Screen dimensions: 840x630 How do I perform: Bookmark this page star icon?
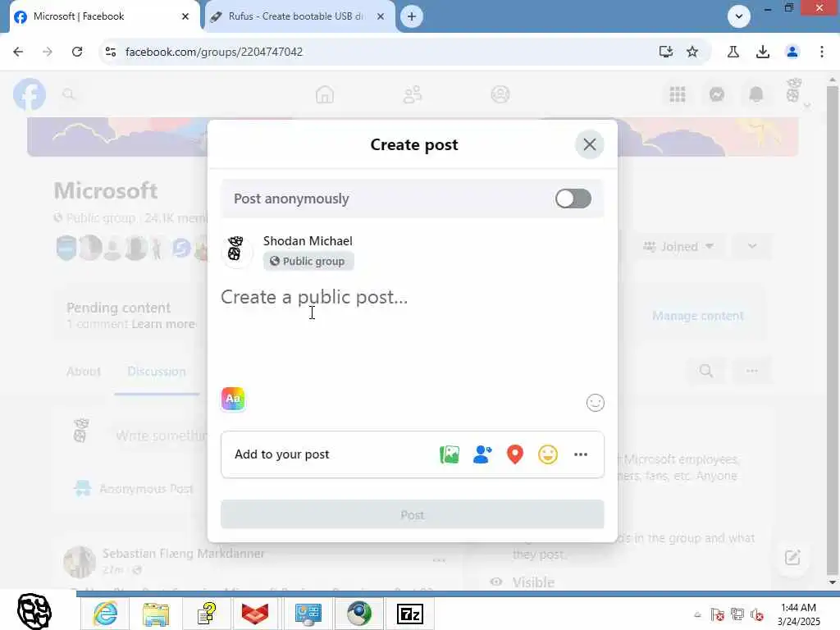(692, 52)
